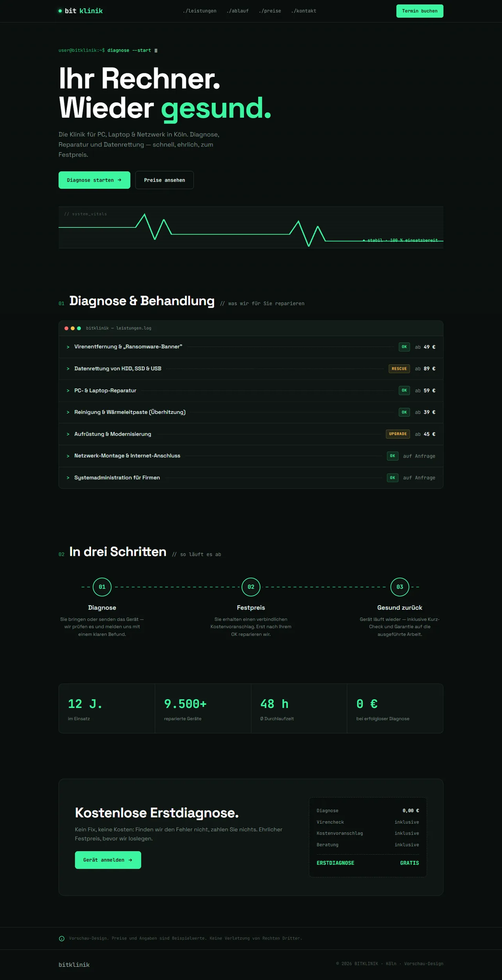
Task: Click the 'ab 39 €' price
Action: (425, 412)
